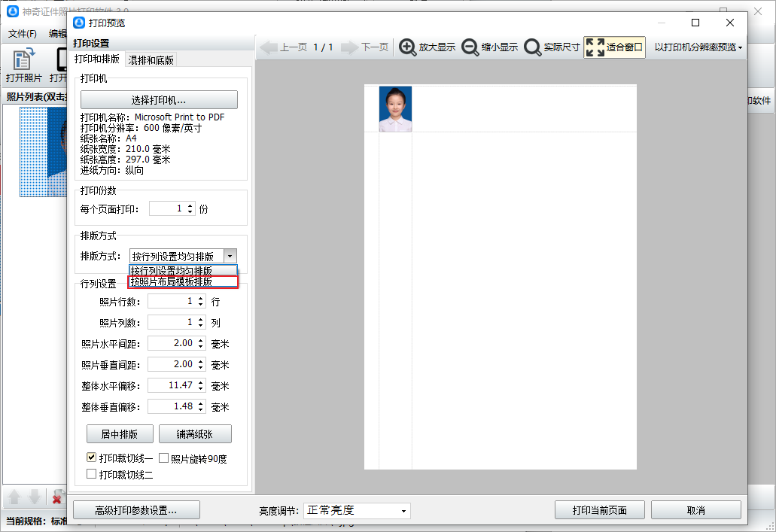Click the fit to window icon
Image resolution: width=776 pixels, height=532 pixels.
595,47
